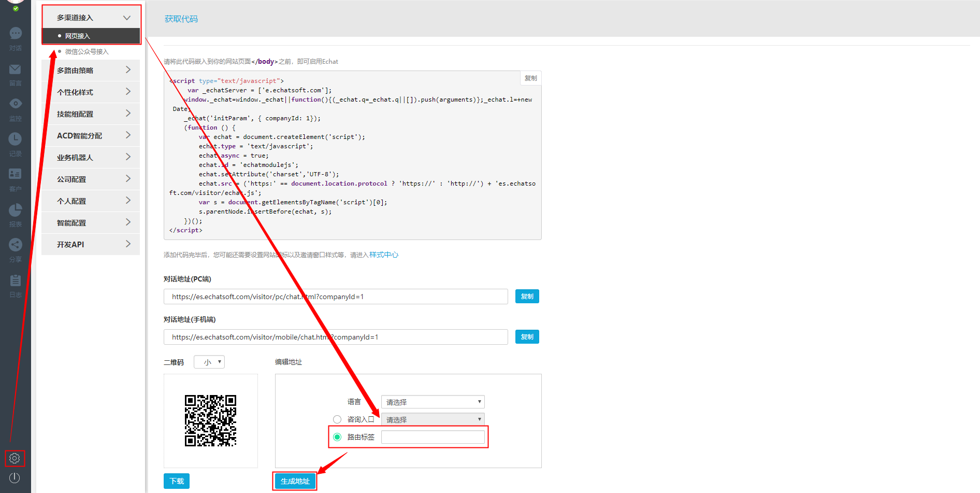Expand the 技能组配置 menu section
The width and height of the screenshot is (980, 493).
[91, 114]
